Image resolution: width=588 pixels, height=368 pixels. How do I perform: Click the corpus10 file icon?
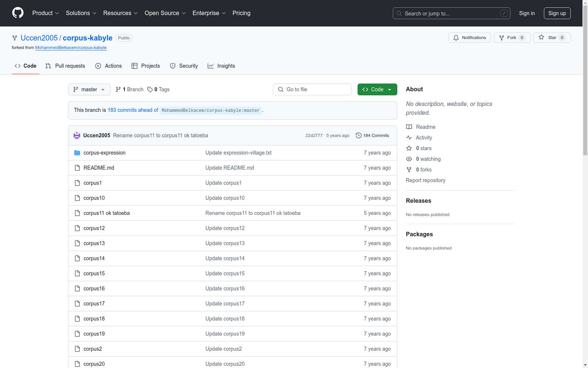pyautogui.click(x=77, y=198)
